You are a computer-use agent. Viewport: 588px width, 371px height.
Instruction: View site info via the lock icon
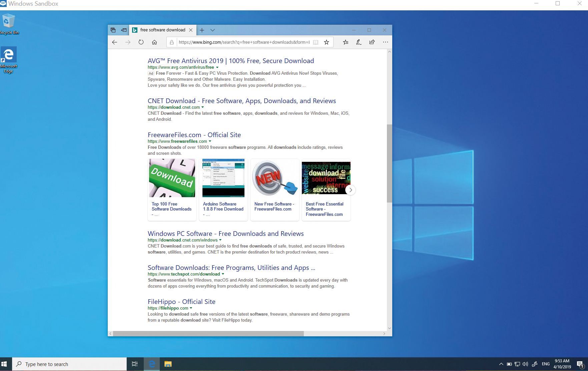point(172,42)
